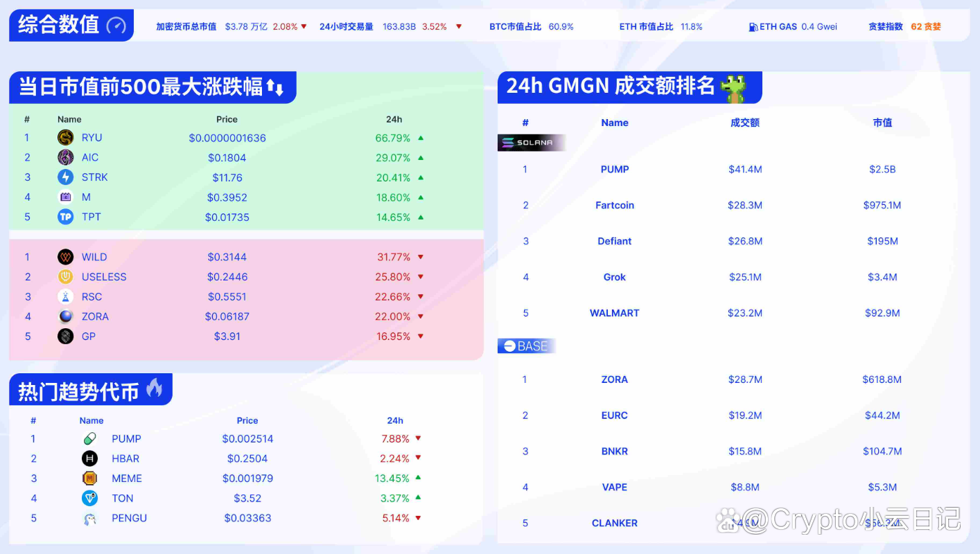Click the PENGU penguin icon

coord(89,518)
